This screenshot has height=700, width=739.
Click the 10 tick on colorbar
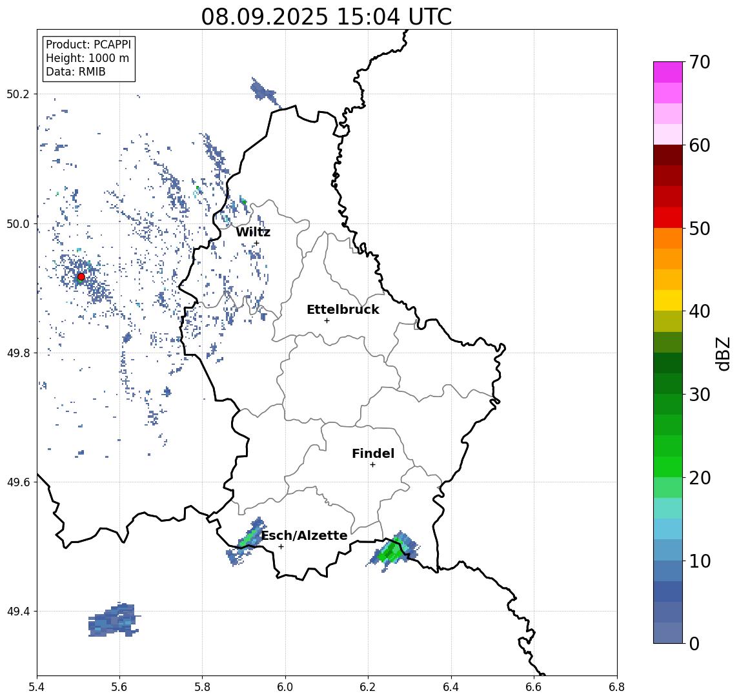coord(699,561)
